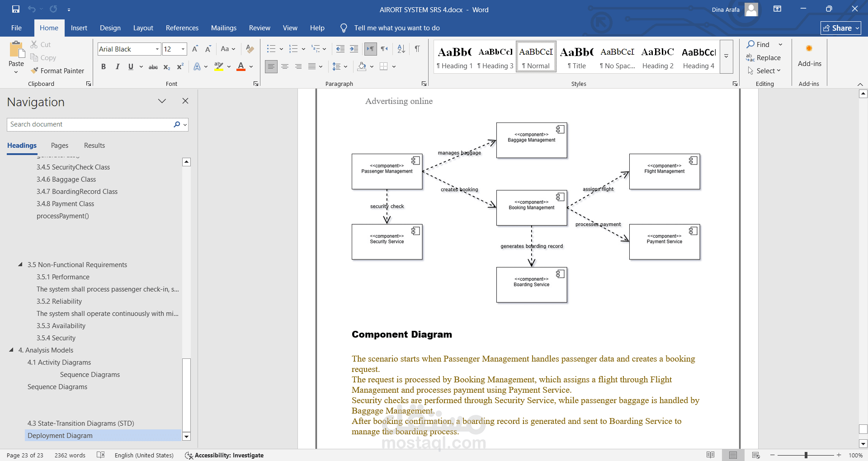The image size is (868, 461).
Task: Switch to Read Mode view in status bar
Action: coord(710,455)
